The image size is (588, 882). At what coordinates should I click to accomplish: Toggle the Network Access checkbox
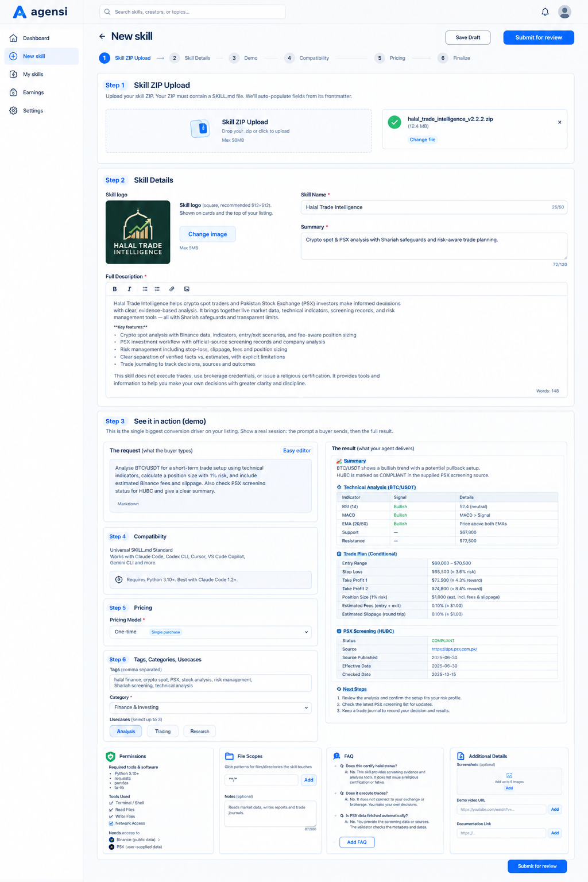click(111, 823)
